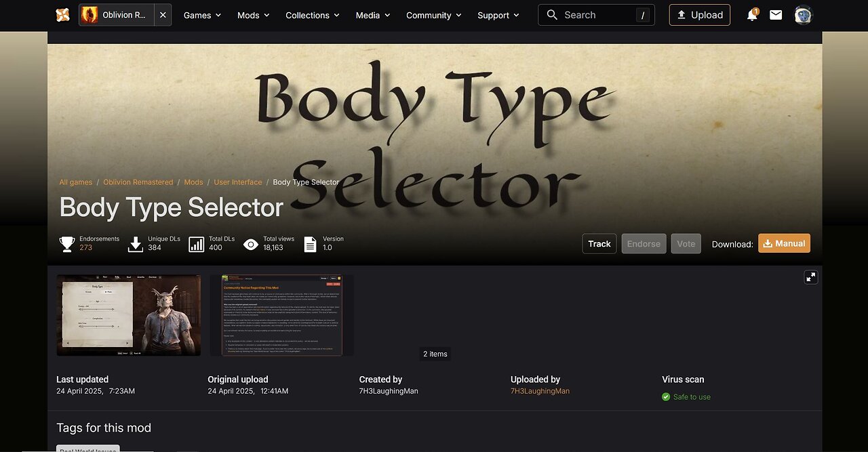Go to User Interface breadcrumb
Image resolution: width=868 pixels, height=452 pixels.
tap(238, 182)
